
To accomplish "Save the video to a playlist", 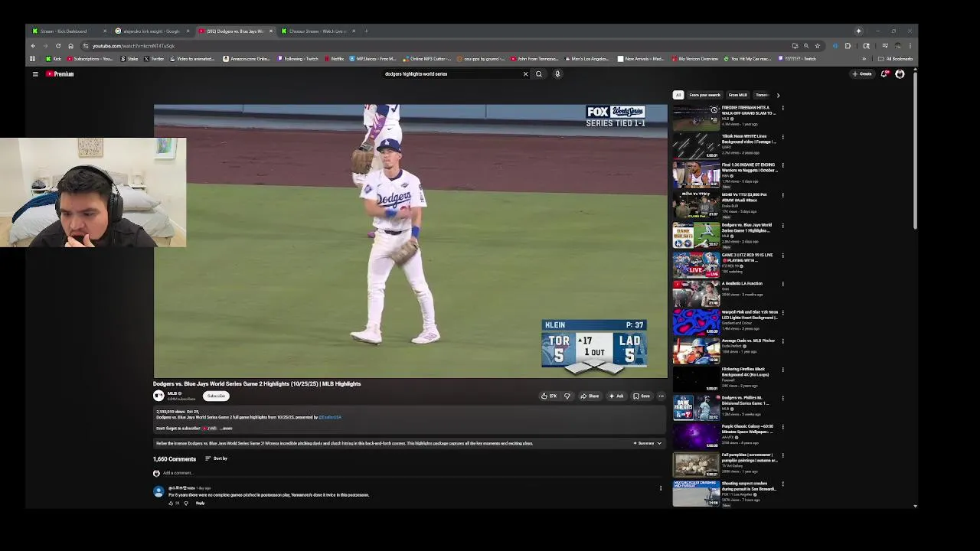I will [642, 396].
